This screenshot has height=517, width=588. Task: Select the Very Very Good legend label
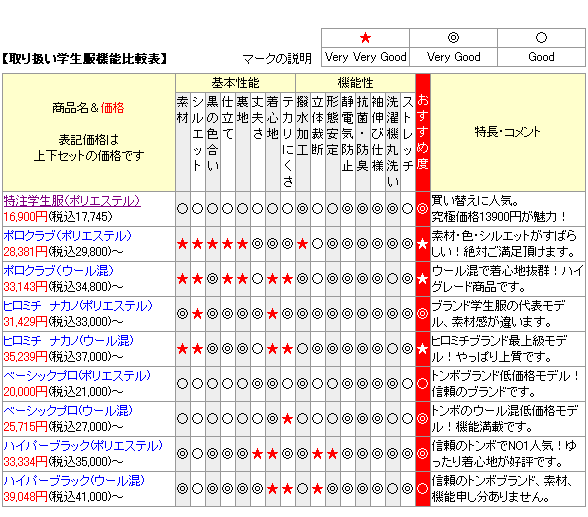tap(366, 57)
